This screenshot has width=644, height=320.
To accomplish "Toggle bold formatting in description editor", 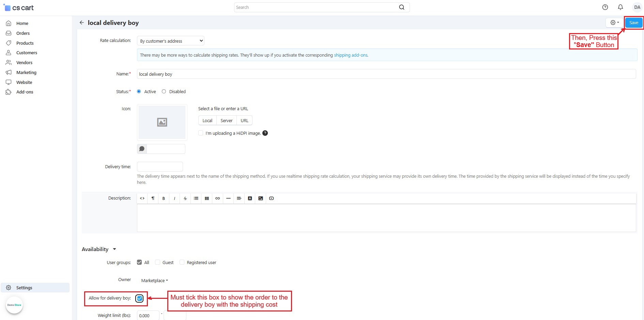I will pos(164,198).
